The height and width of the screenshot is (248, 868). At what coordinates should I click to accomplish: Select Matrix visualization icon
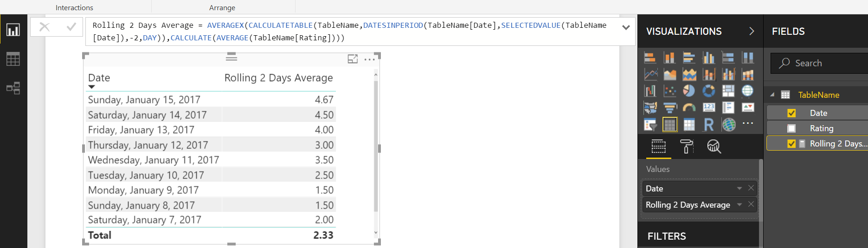pos(689,124)
